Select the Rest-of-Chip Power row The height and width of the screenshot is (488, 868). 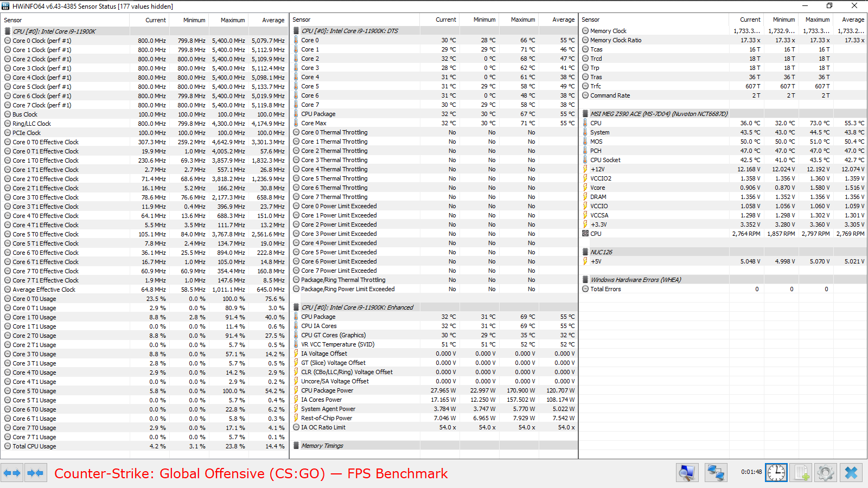pos(434,418)
